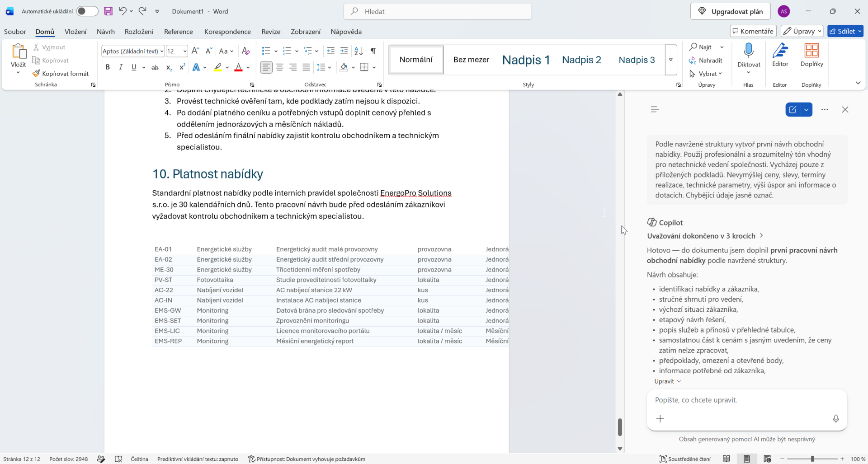This screenshot has height=464, width=868.
Task: Open the Vybrat select dropdown
Action: pos(706,74)
